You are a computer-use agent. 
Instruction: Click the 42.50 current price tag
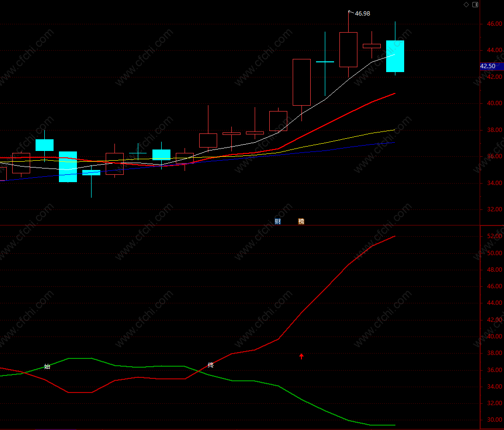(491, 66)
